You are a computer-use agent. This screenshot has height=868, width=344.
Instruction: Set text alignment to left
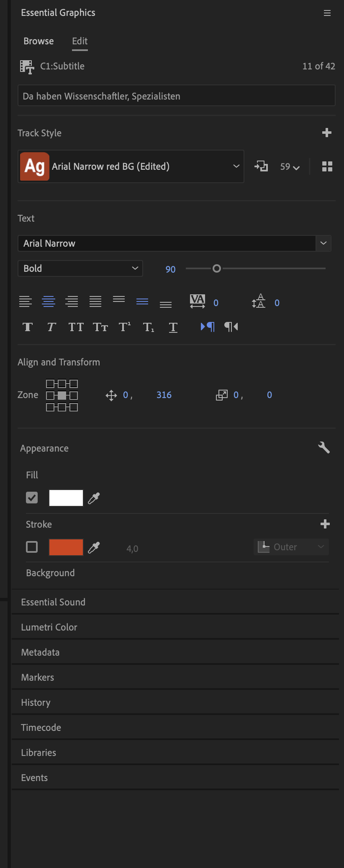(x=26, y=301)
